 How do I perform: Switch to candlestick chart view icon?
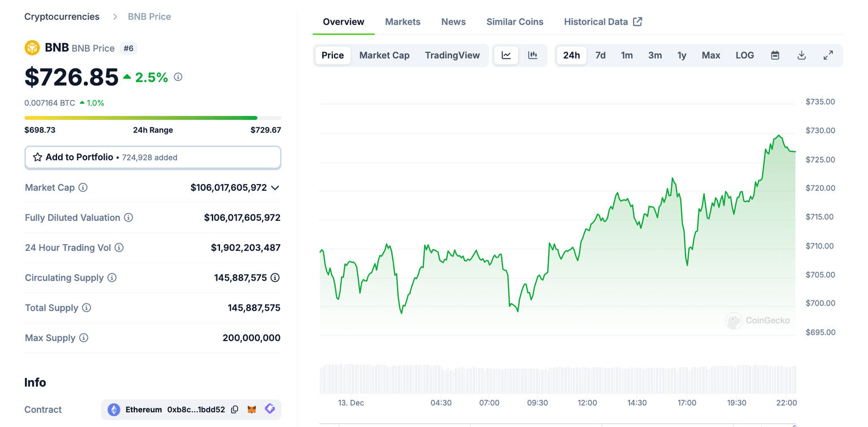[532, 55]
